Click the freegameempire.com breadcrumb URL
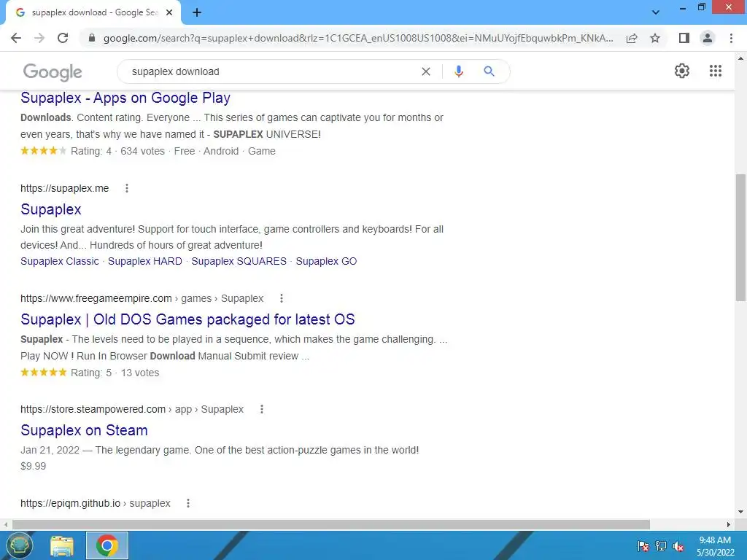The width and height of the screenshot is (747, 560). (142, 298)
